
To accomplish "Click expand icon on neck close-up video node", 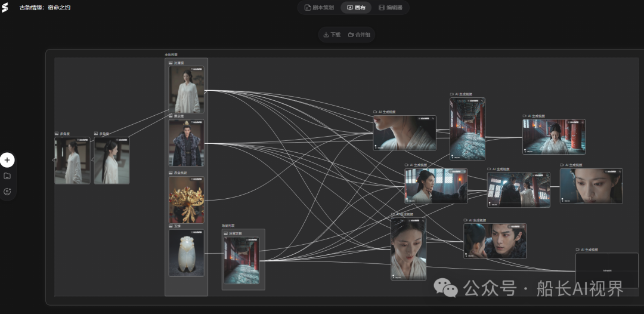I will 434,118.
